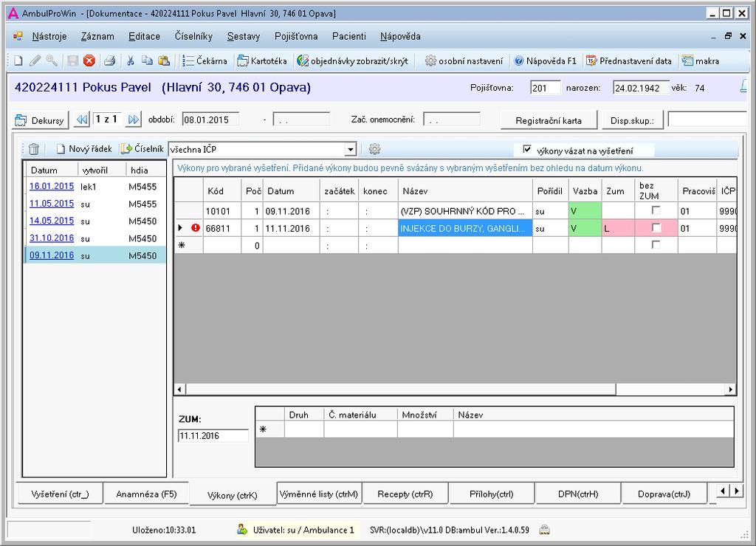The image size is (756, 546).
Task: Click the printer toolbar icon
Action: 110,61
